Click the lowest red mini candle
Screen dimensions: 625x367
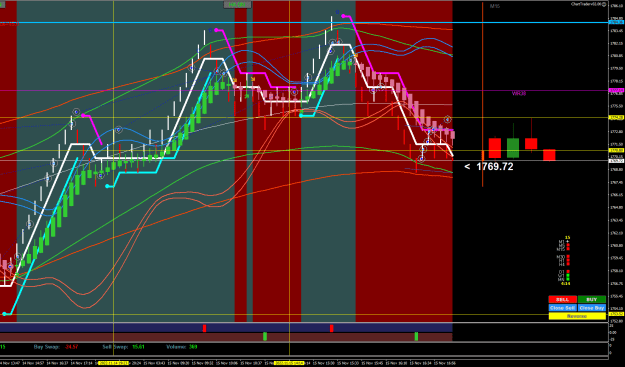(549, 155)
